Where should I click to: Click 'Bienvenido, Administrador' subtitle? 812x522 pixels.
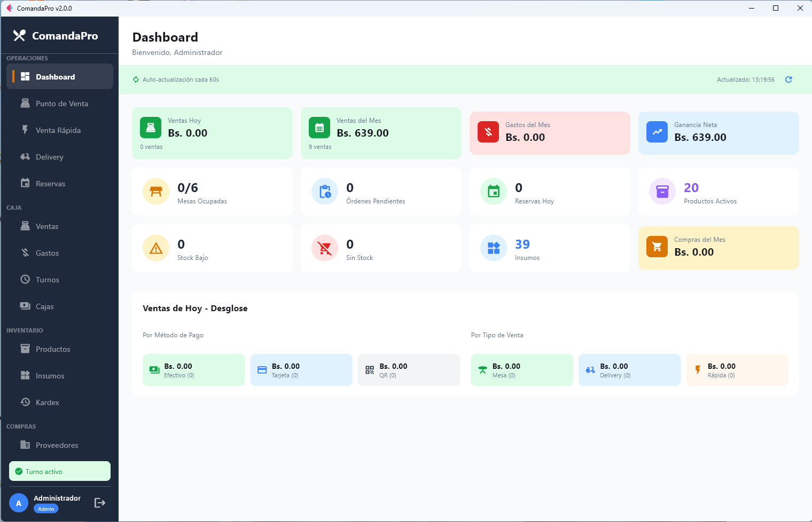coord(177,52)
